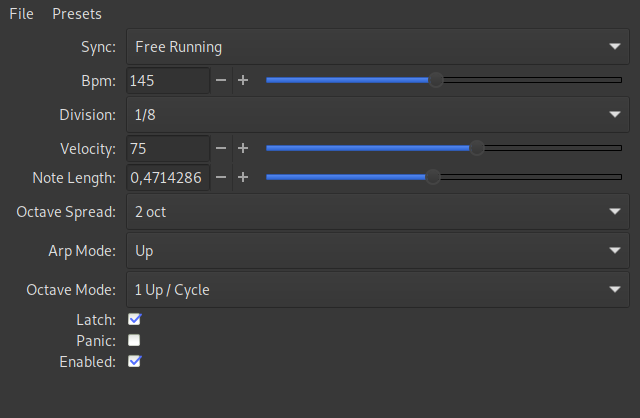Expand the Octave Mode combo box
Image resolution: width=640 pixels, height=418 pixels.
[377, 290]
